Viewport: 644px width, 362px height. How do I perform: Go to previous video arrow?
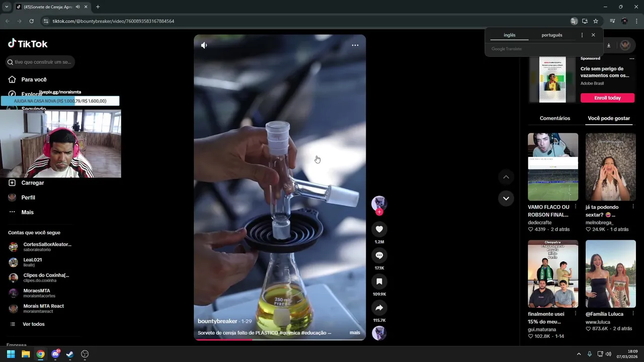pyautogui.click(x=506, y=177)
